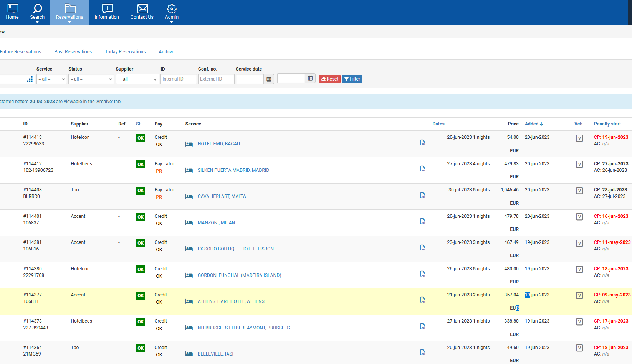Switch to the Archive tab
Viewport: 632px width, 364px height.
(167, 52)
